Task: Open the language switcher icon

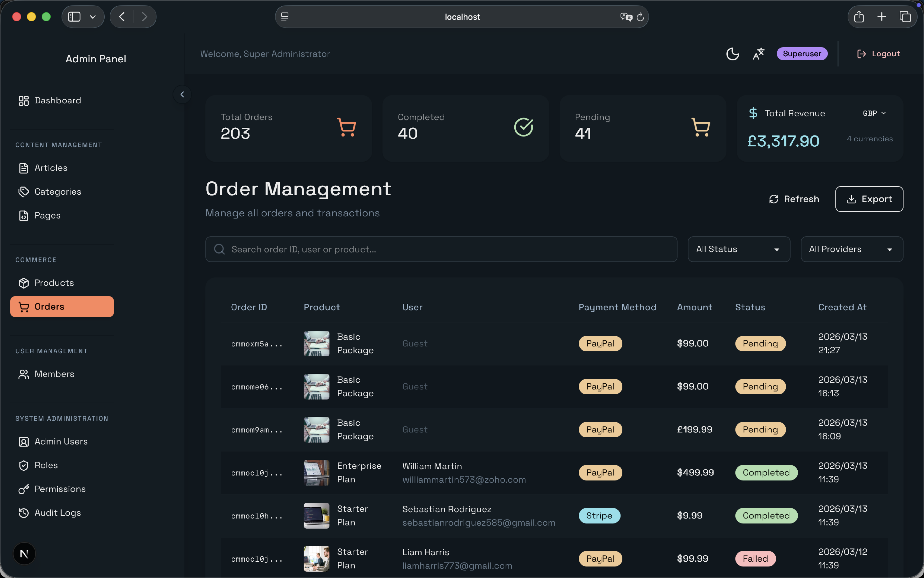Action: (758, 54)
